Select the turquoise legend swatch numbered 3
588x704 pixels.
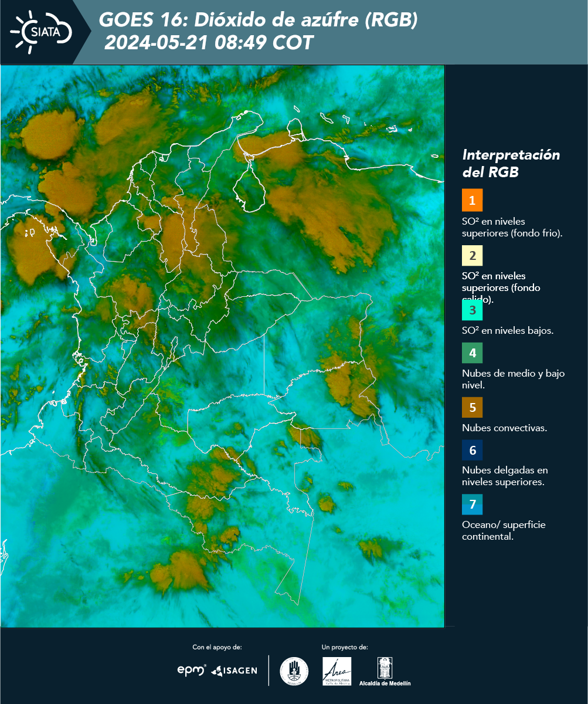point(472,310)
